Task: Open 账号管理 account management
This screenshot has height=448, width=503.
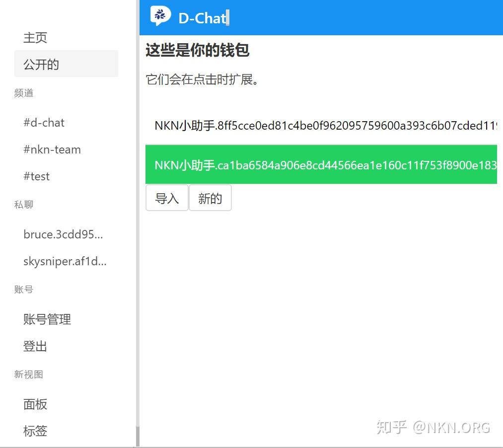Action: (x=47, y=319)
